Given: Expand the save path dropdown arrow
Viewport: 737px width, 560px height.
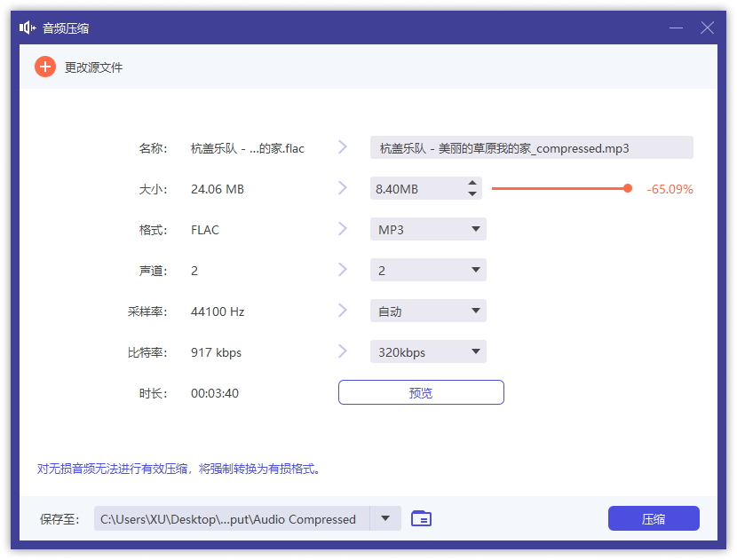Looking at the screenshot, I should tap(385, 518).
